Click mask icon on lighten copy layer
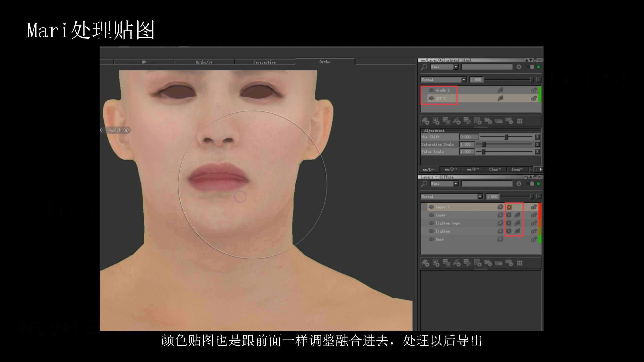The image size is (644, 362). click(509, 223)
